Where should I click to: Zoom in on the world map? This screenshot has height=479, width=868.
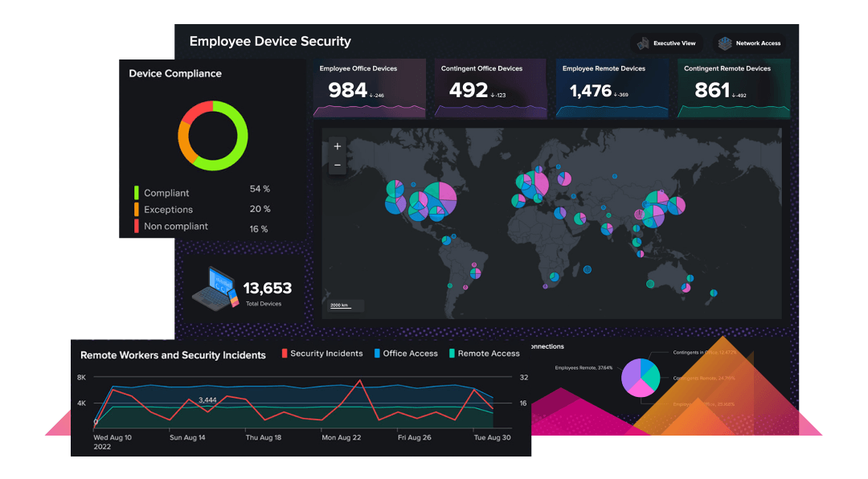point(338,146)
